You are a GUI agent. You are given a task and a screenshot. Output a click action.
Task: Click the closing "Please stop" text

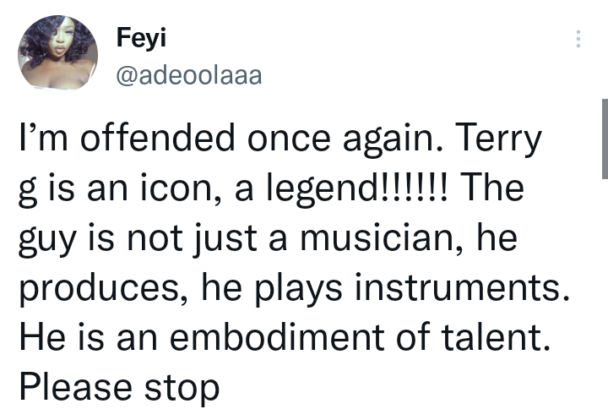tap(118, 386)
